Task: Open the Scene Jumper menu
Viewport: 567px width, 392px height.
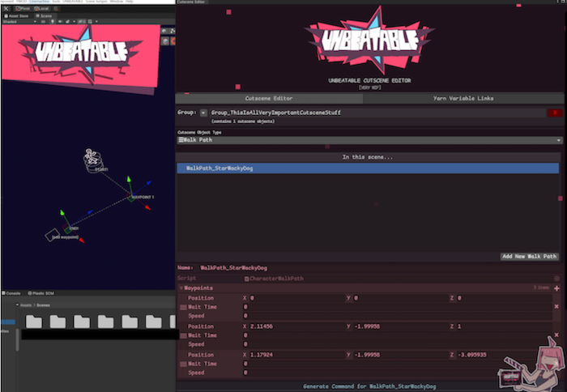Action: click(x=96, y=2)
